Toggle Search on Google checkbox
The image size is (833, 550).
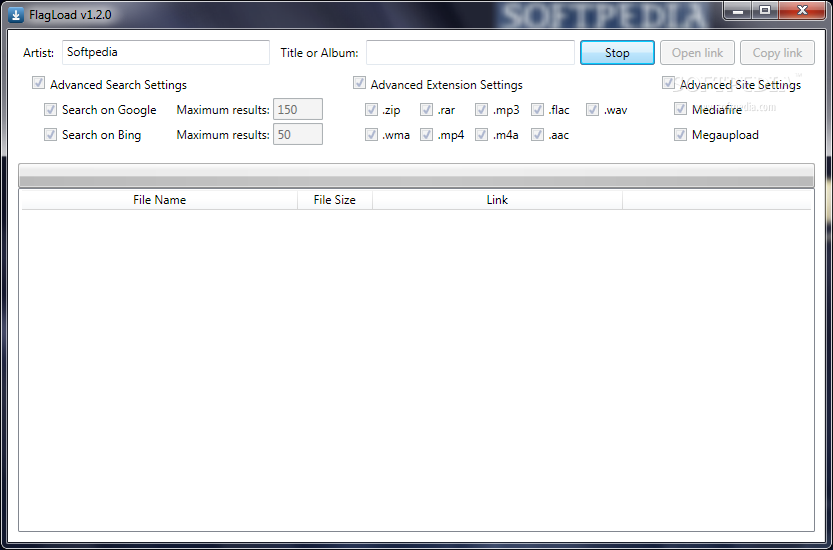pyautogui.click(x=50, y=109)
